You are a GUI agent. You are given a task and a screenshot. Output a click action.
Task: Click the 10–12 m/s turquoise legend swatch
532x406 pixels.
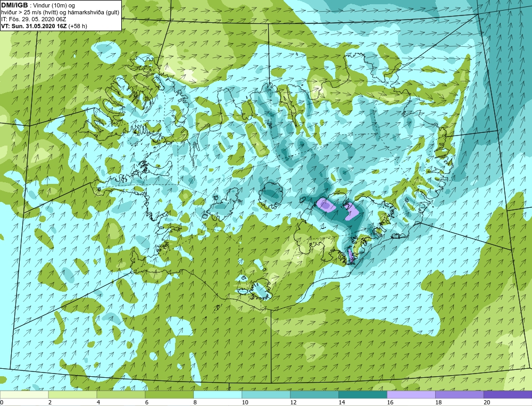click(266, 395)
